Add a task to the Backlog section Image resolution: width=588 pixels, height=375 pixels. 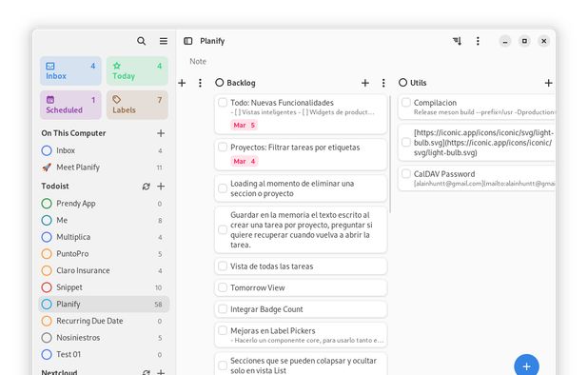(365, 83)
